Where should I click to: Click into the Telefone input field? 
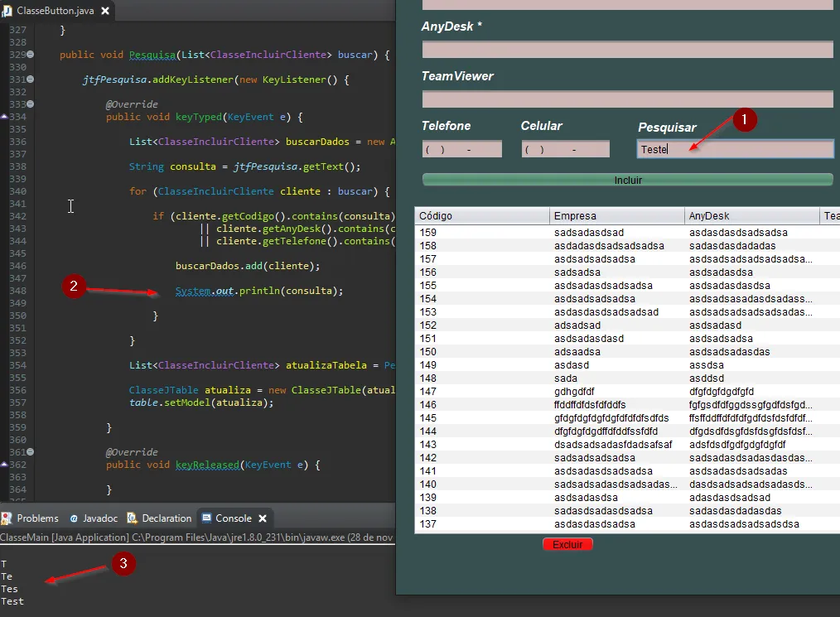click(x=461, y=149)
